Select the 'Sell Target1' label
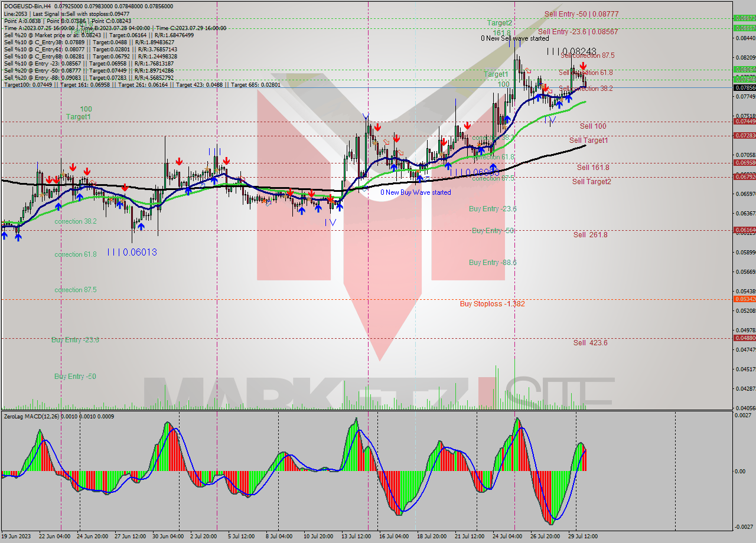756x543 pixels. pyautogui.click(x=588, y=140)
